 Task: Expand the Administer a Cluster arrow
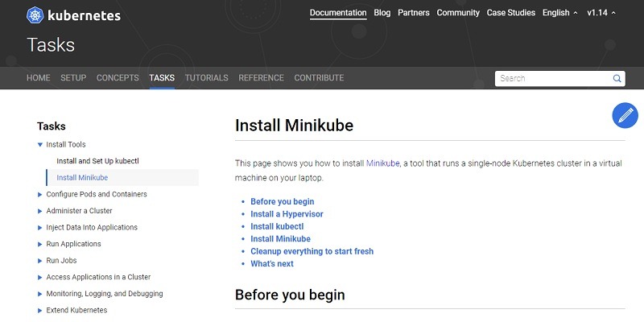tap(39, 211)
